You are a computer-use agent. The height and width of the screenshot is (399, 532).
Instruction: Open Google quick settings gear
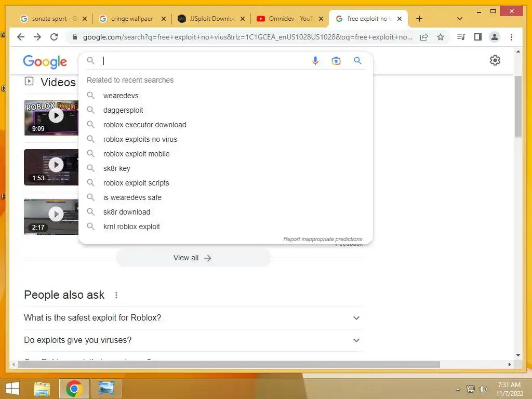coord(495,60)
